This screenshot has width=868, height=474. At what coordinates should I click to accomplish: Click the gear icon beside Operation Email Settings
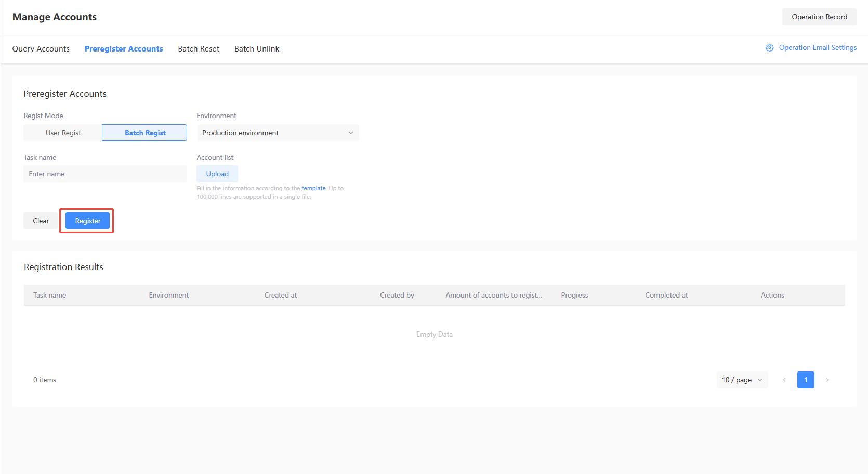[x=769, y=48]
